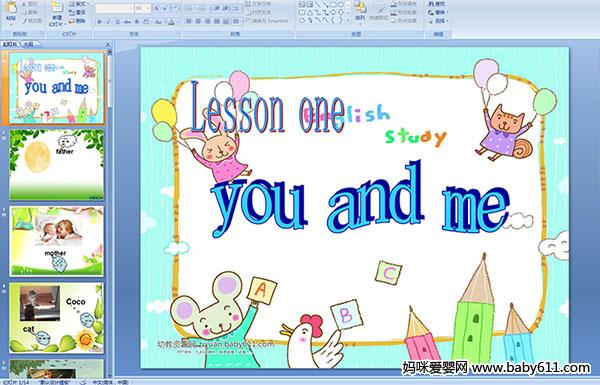The width and height of the screenshot is (600, 385).
Task: Open the Arrange objects menu
Action: click(x=360, y=11)
